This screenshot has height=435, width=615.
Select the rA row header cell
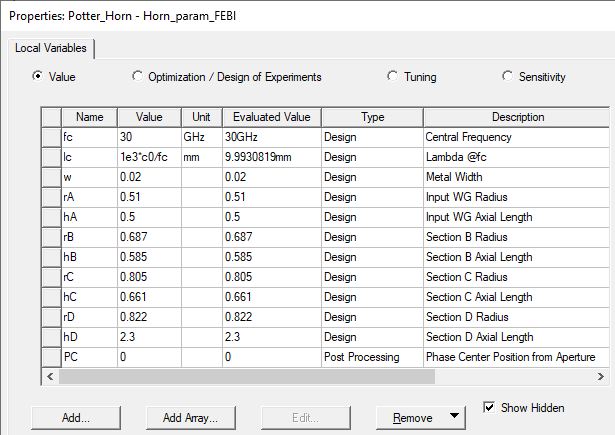51,197
